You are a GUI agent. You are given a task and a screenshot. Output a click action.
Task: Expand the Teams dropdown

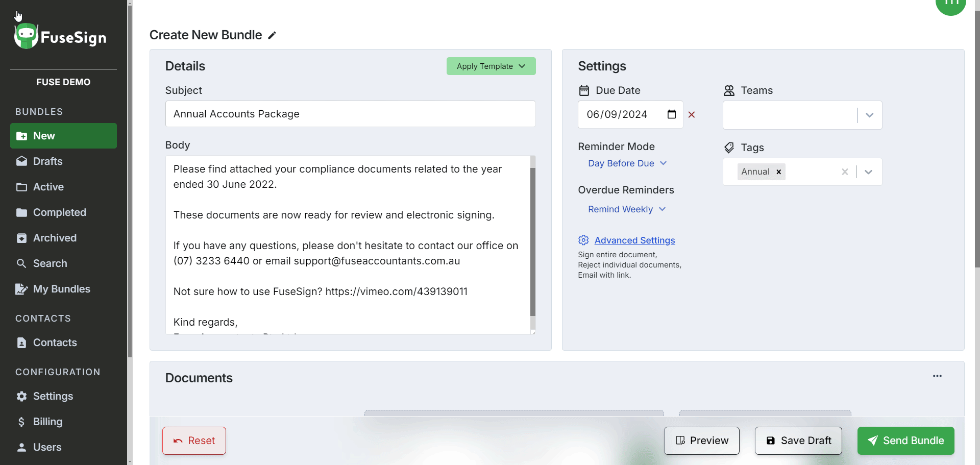click(869, 115)
